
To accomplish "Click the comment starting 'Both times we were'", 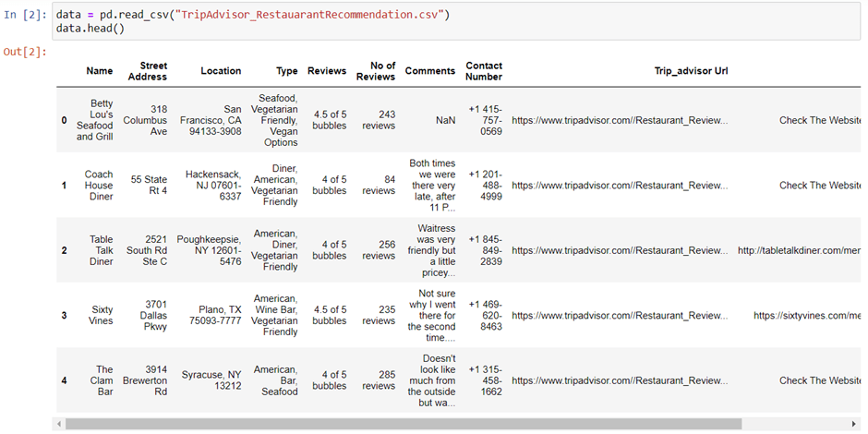I will (x=432, y=186).
